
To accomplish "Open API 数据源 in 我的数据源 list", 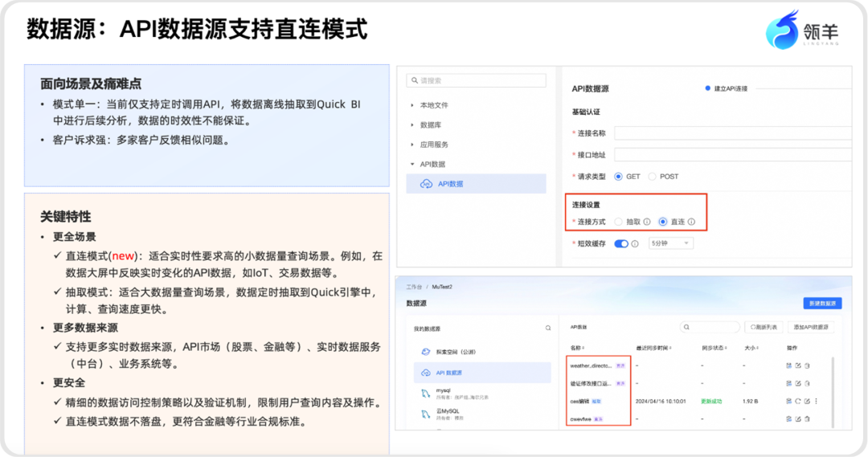I will tap(482, 373).
